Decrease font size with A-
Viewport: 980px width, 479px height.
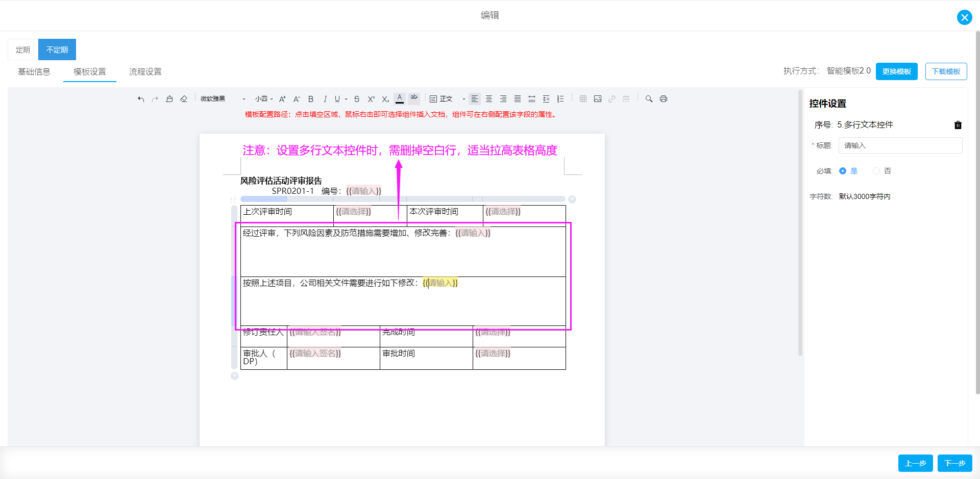click(297, 99)
